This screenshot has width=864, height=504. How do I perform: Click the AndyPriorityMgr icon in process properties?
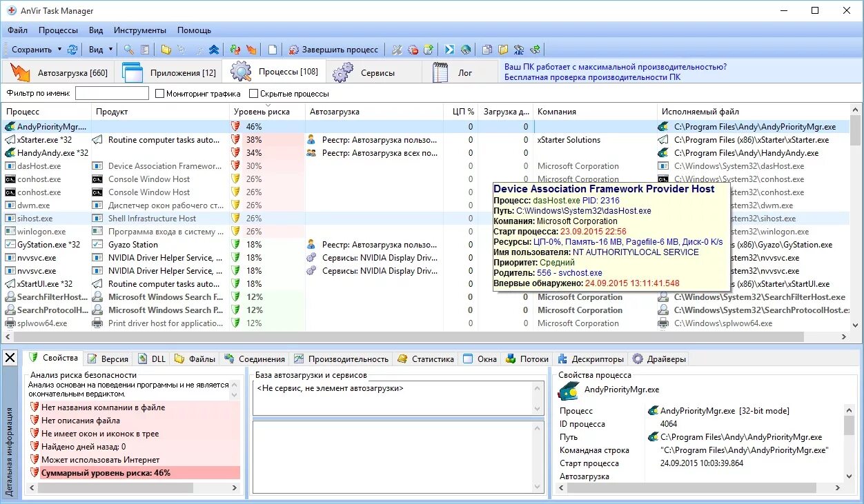[568, 390]
